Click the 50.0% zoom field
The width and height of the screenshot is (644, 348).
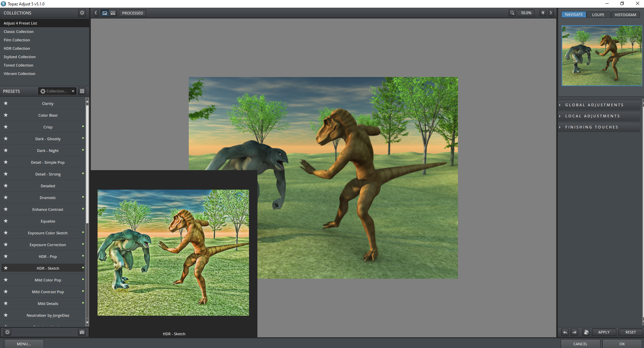pyautogui.click(x=526, y=13)
